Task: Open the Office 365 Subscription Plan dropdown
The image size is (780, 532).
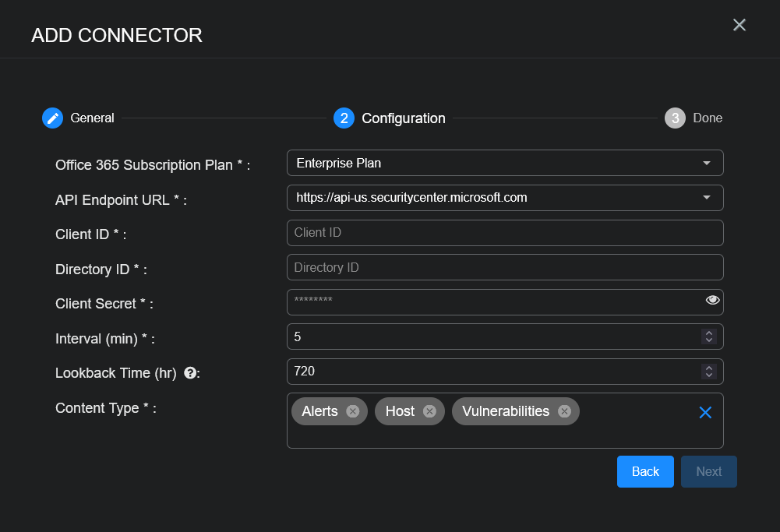Action: click(505, 164)
